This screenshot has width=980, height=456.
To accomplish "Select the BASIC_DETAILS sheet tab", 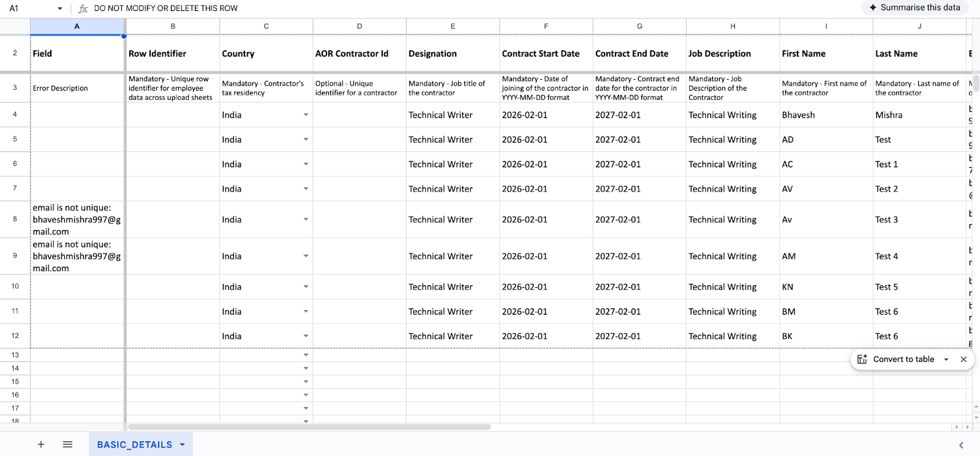I will 134,445.
